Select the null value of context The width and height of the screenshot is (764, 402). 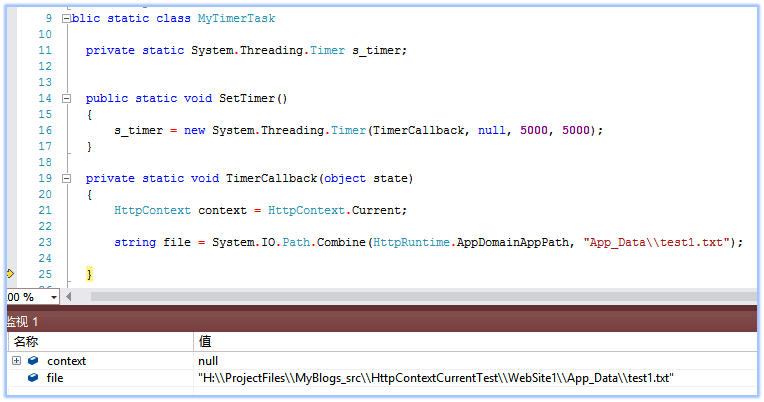(x=209, y=361)
